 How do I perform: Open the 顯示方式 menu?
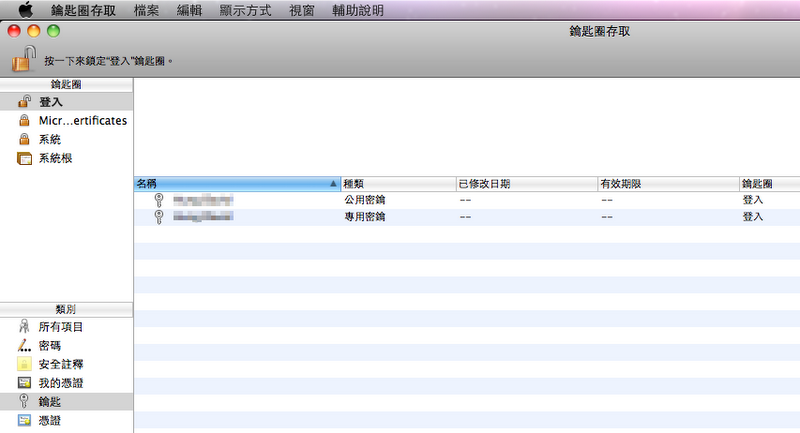tap(244, 10)
